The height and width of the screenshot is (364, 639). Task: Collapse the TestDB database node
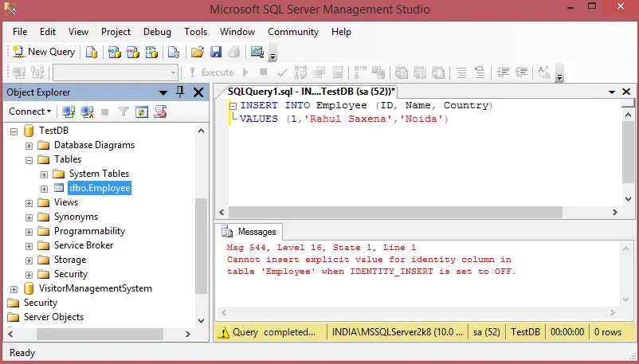coord(14,131)
